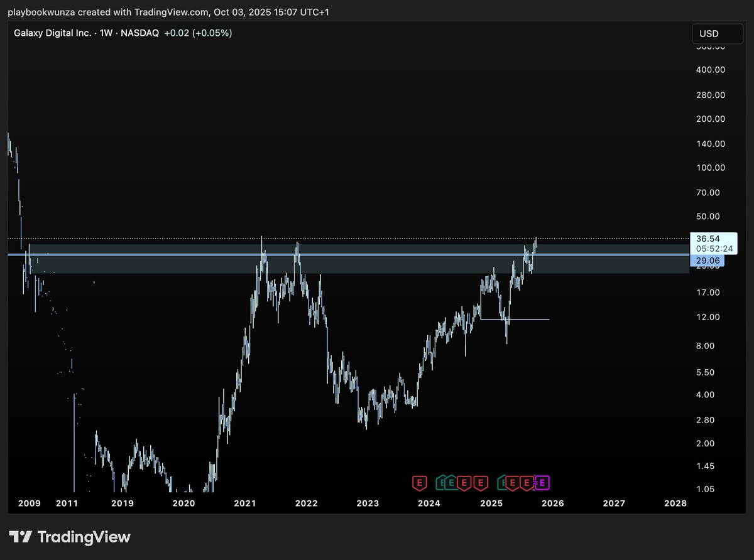Click the 2028 time axis label
Screen dimensions: 754x560
click(x=675, y=503)
